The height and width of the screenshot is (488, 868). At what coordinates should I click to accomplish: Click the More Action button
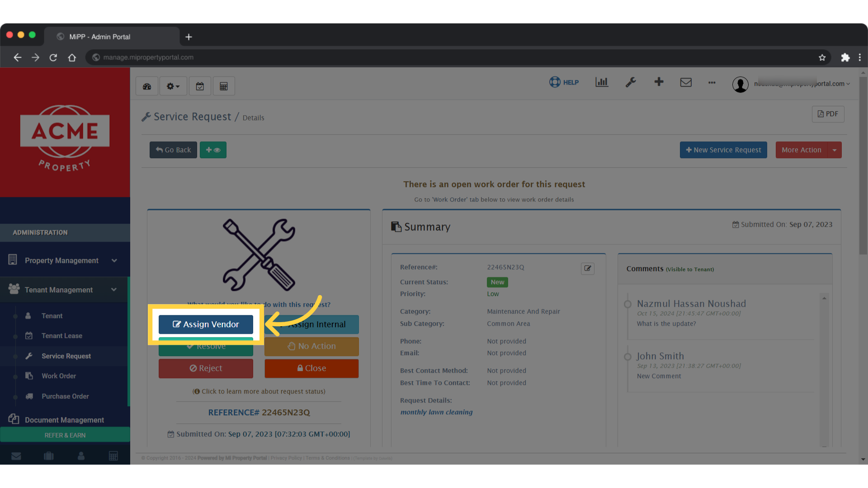point(801,150)
